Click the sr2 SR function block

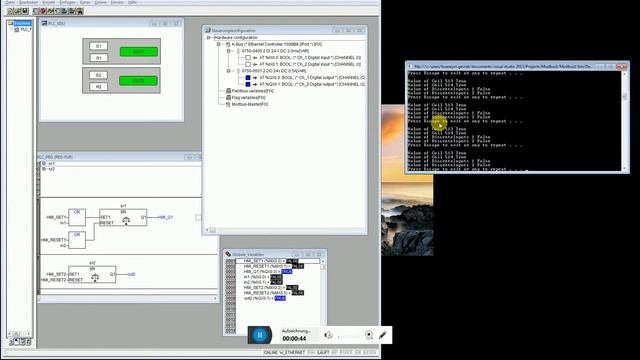click(92, 274)
